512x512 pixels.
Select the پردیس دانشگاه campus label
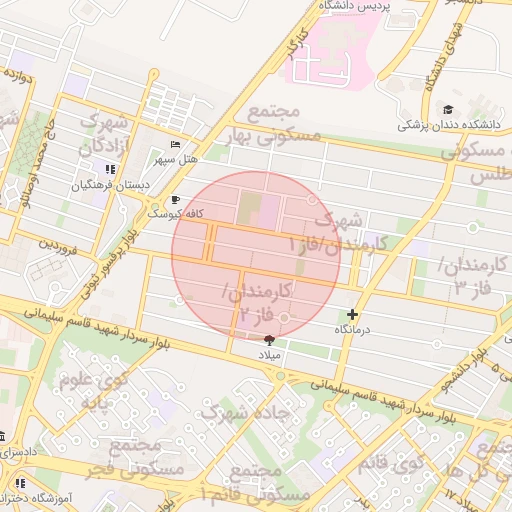[x=354, y=6]
